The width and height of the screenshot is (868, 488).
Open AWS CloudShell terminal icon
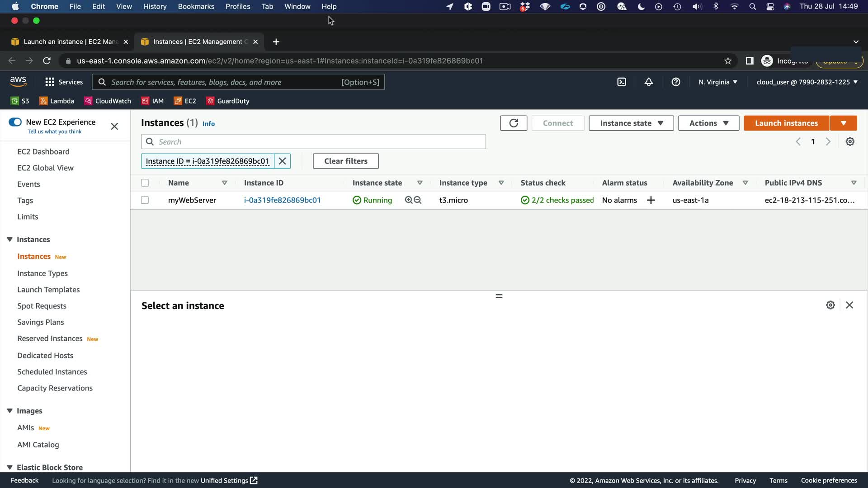point(622,82)
